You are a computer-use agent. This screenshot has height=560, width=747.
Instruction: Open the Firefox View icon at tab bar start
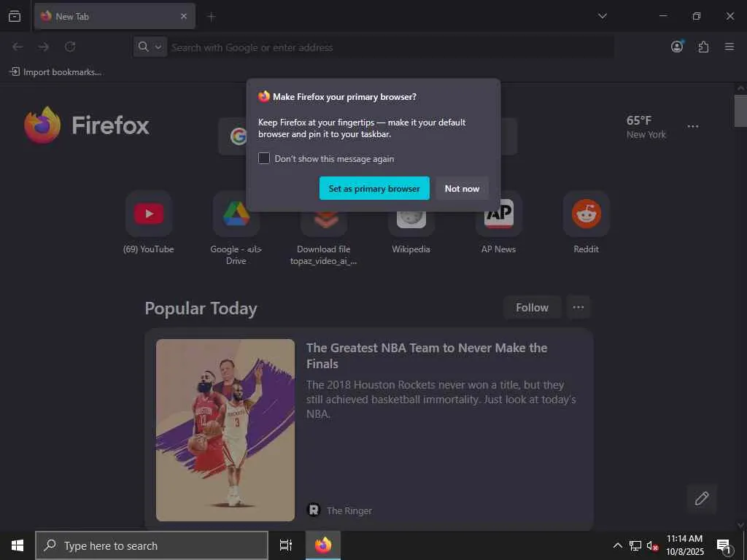(15, 16)
